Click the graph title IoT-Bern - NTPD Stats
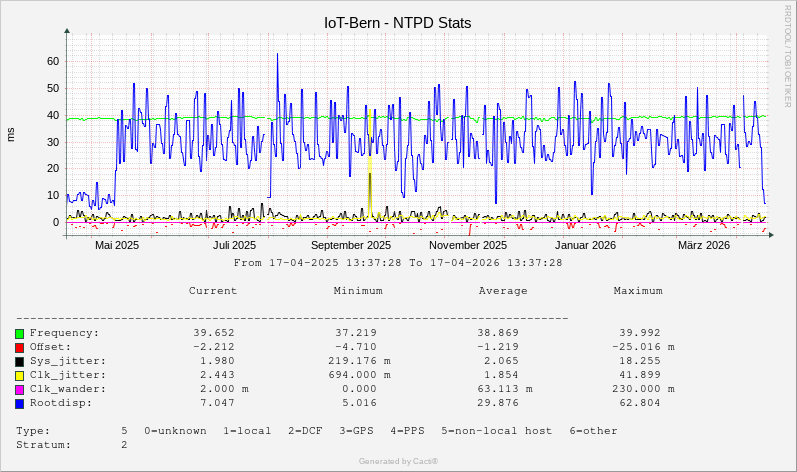Viewport: 797px width, 472px height. point(397,22)
